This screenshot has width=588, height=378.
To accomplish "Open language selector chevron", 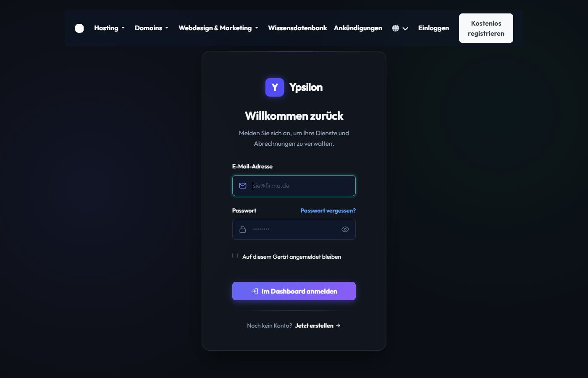I will [x=405, y=29].
